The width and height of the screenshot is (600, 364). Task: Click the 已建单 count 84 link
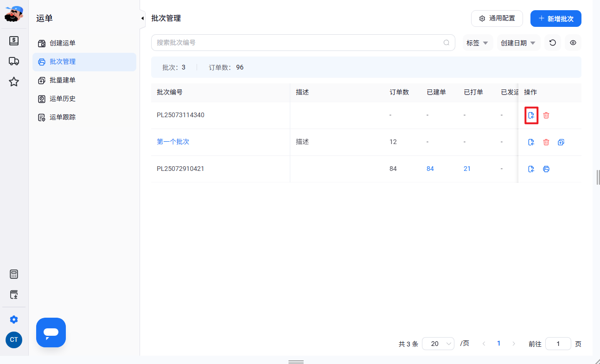tap(430, 169)
